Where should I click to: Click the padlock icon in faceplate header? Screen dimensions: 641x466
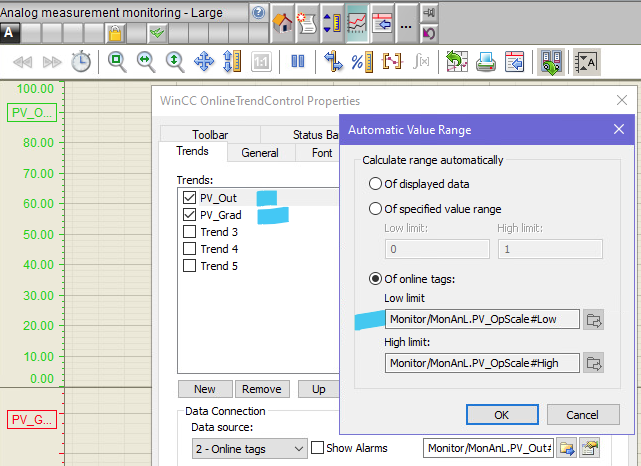[115, 33]
